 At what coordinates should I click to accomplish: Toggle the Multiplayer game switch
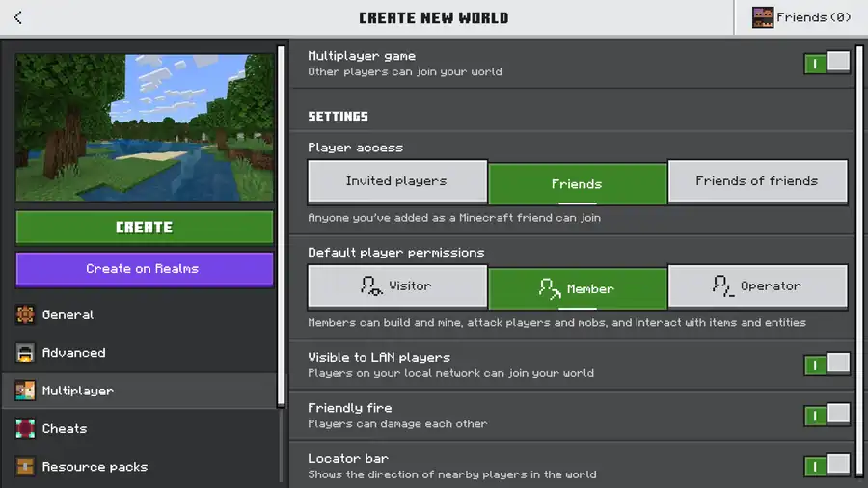click(x=827, y=63)
